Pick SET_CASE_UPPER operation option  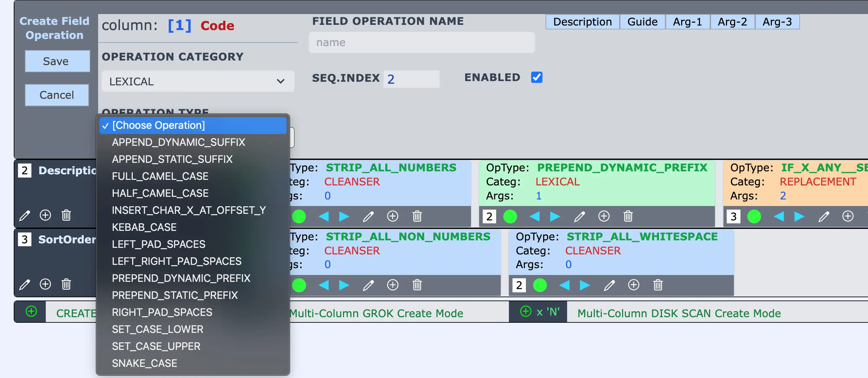tap(193, 346)
